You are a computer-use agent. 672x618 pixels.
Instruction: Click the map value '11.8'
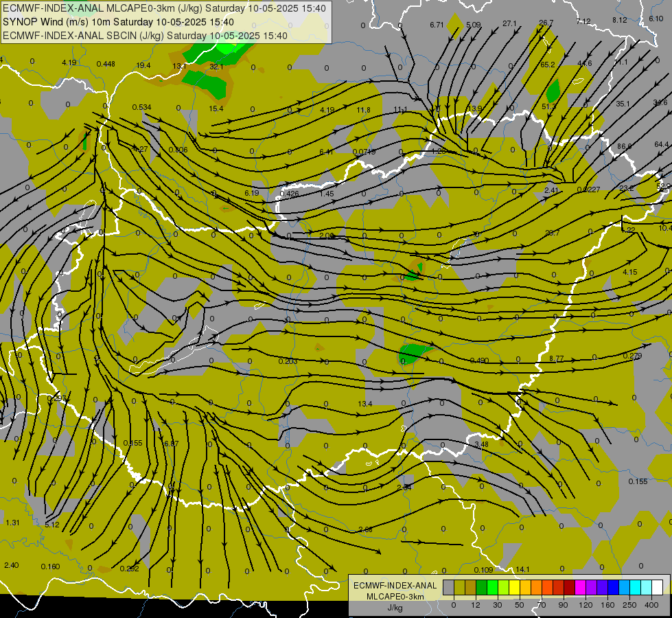363,110
